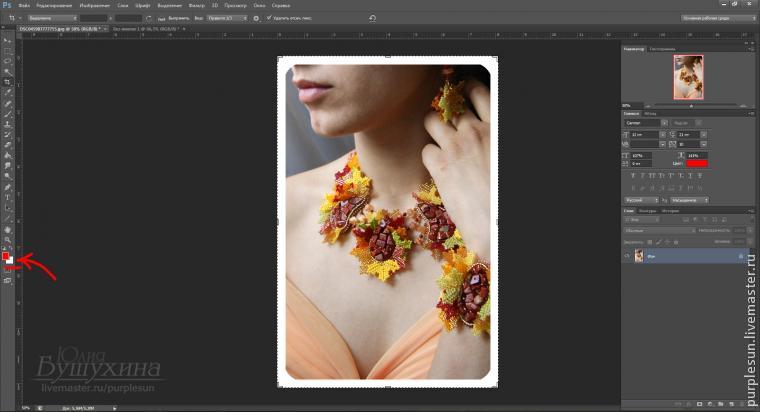Toggle underline in Character panel

point(691,176)
